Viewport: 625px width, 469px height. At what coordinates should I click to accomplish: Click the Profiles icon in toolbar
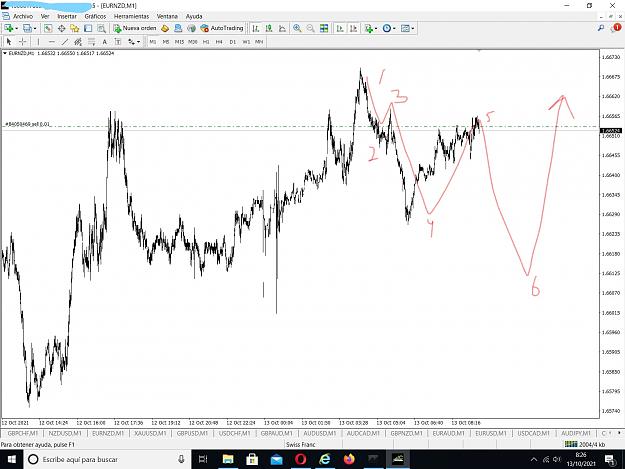[27, 28]
